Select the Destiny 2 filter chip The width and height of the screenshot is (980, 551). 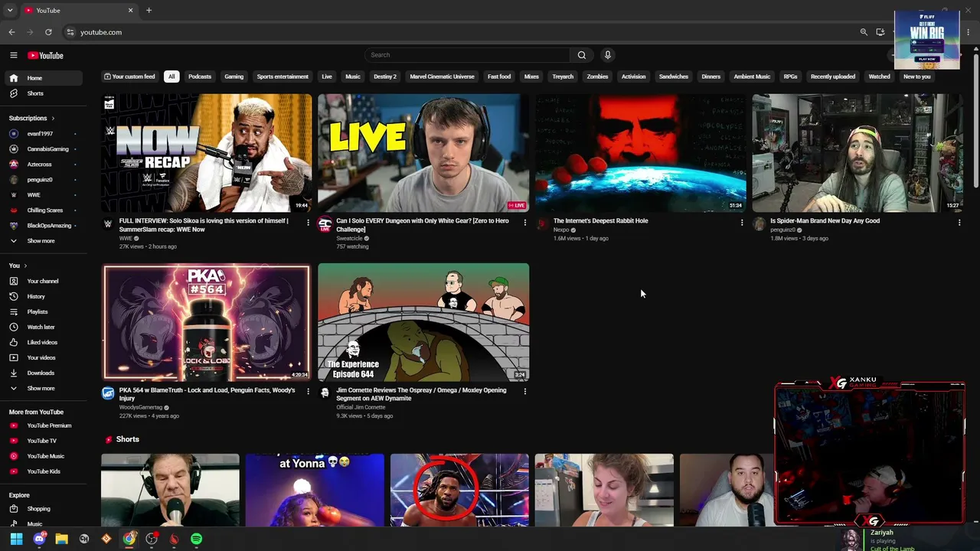tap(385, 77)
